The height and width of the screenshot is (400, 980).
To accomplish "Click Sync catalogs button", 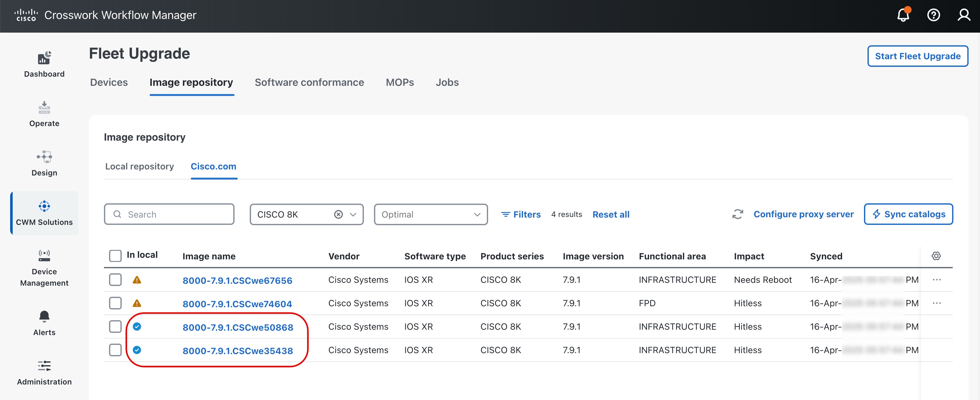I will click(908, 214).
